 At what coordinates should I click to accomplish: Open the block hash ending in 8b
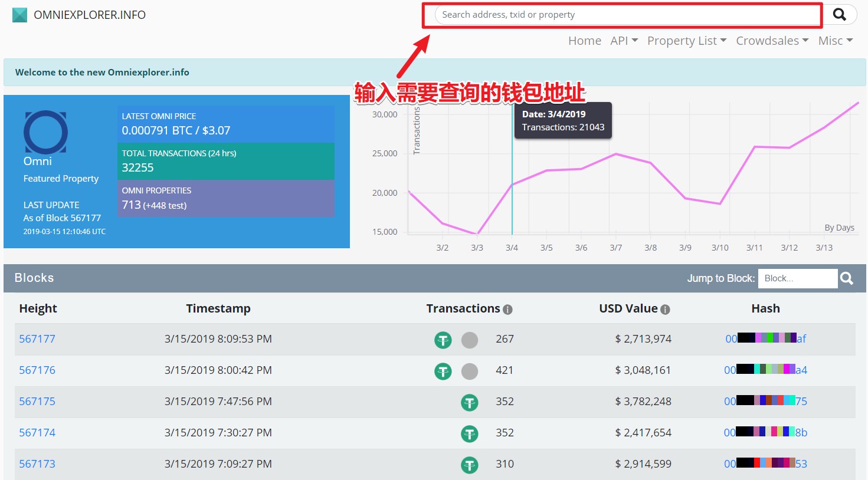(x=765, y=432)
